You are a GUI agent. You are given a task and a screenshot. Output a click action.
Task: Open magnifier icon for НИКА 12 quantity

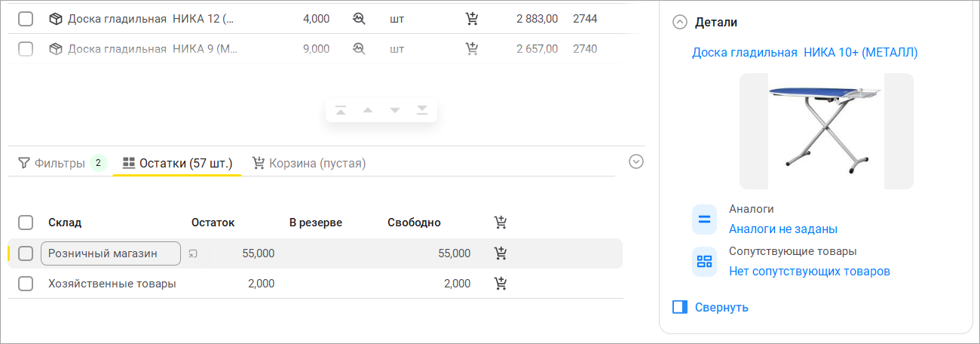[359, 19]
